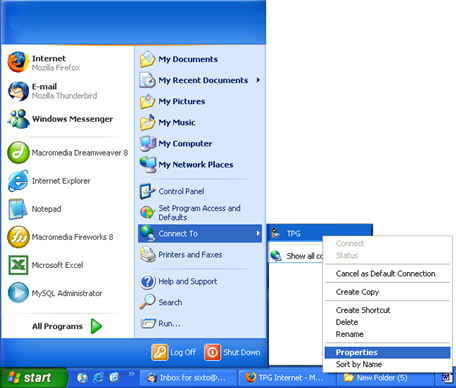Click the Log Off key icon

click(x=160, y=352)
